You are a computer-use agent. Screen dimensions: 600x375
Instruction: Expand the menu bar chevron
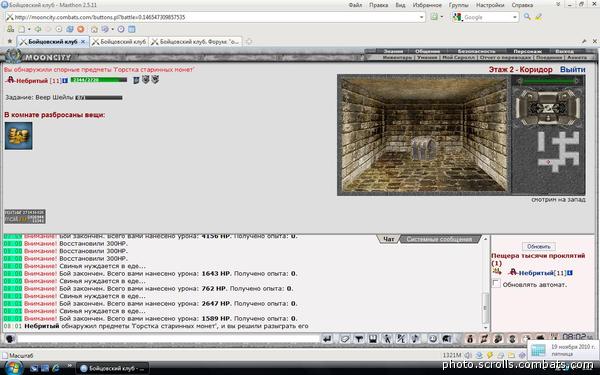point(558,5)
